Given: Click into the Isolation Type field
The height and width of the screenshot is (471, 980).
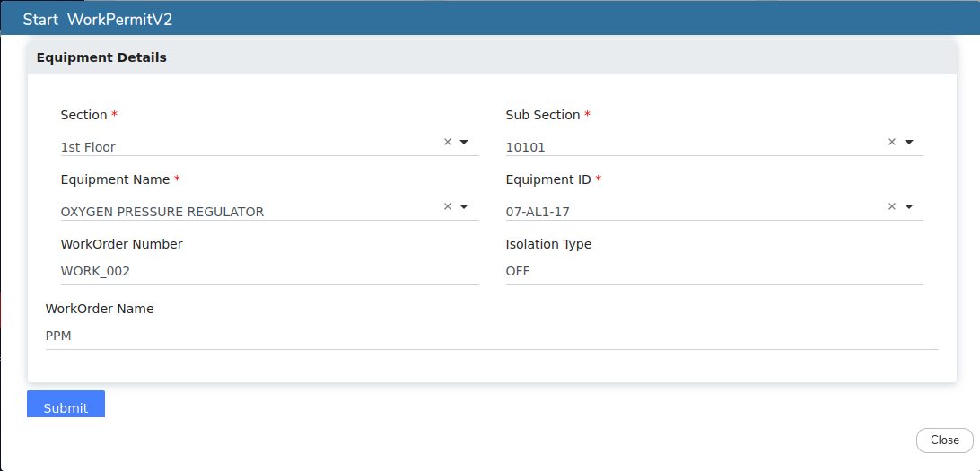Looking at the screenshot, I should tap(713, 271).
